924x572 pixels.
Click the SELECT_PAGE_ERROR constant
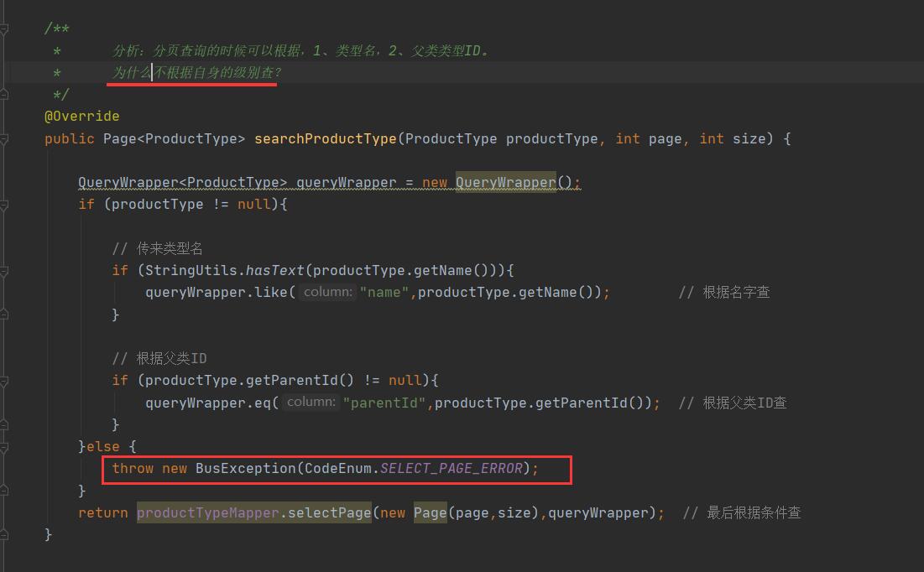(452, 469)
